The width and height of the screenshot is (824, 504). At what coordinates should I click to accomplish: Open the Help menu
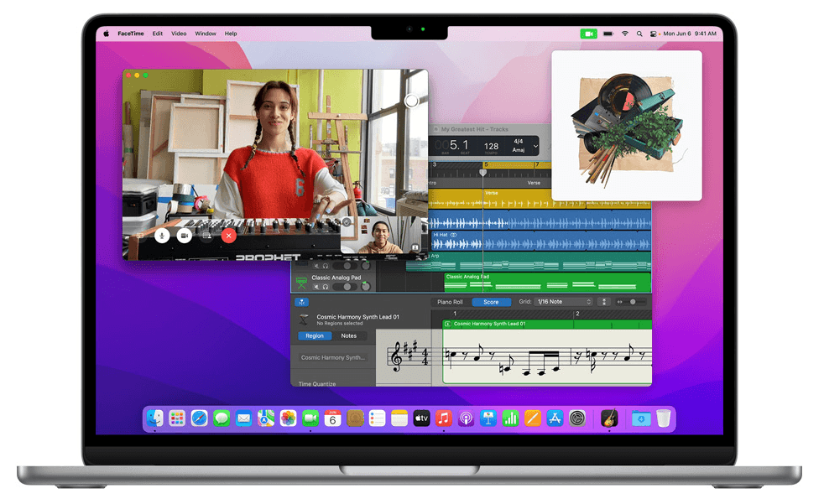click(x=231, y=34)
